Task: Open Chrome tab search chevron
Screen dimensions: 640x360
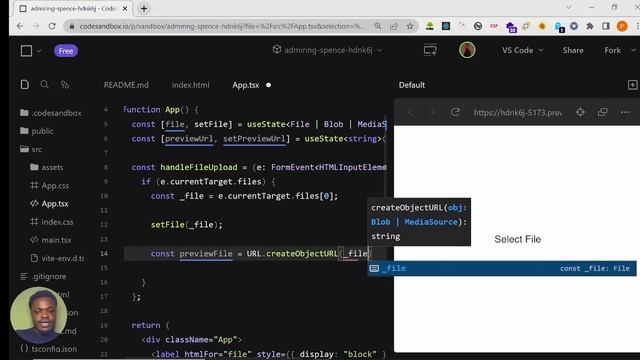Action: [568, 7]
